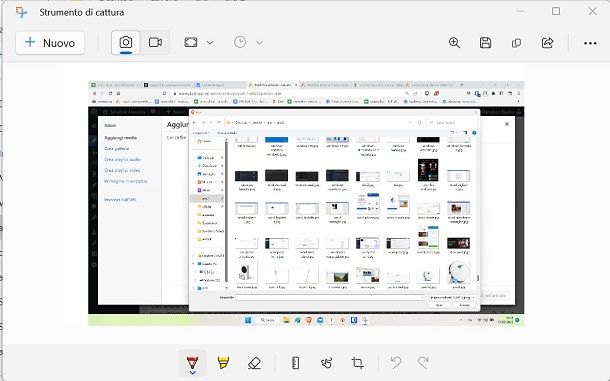
Task: Share the capture using the share icon
Action: tap(547, 42)
